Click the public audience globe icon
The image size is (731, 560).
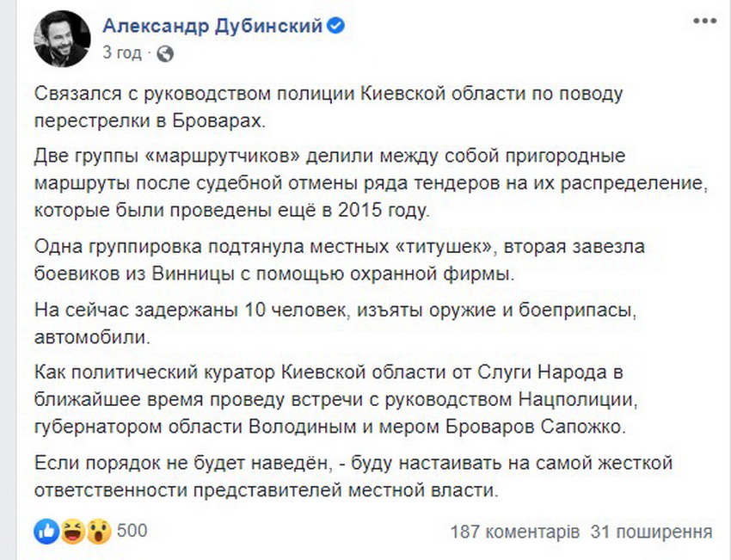pyautogui.click(x=165, y=53)
